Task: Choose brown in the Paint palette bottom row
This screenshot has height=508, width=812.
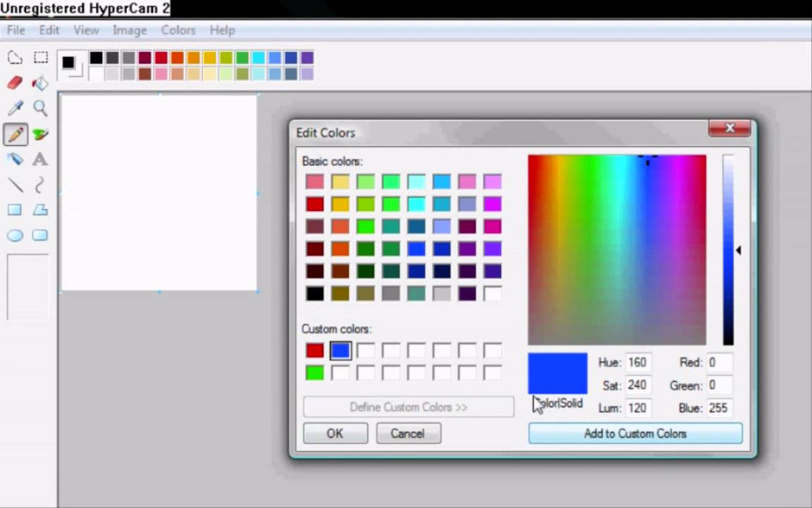Action: [144, 73]
